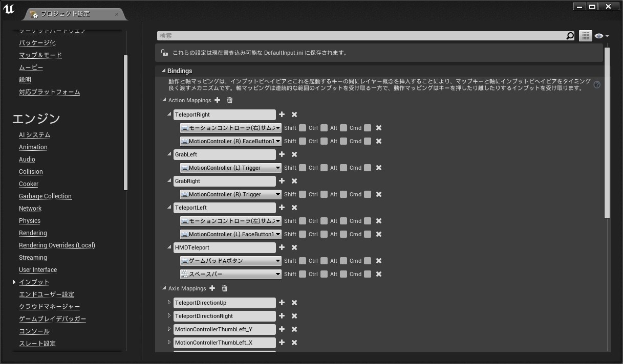Go to Garbage Collection settings
This screenshot has width=623, height=364.
click(45, 196)
